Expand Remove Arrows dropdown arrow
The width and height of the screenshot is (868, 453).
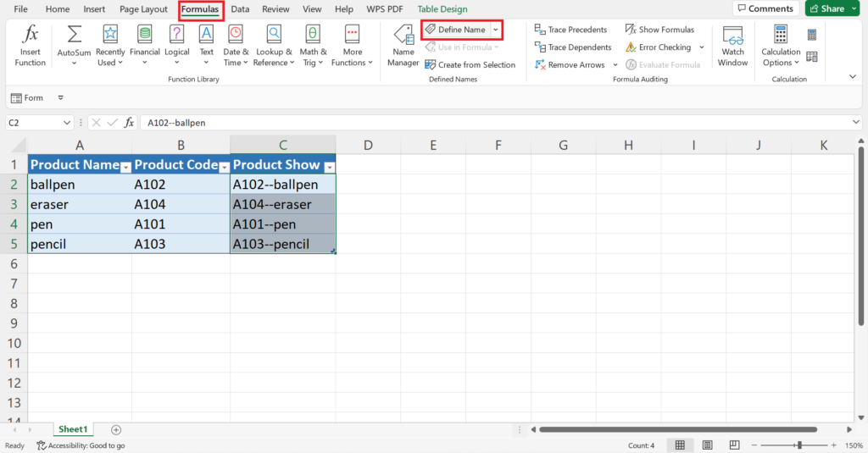pyautogui.click(x=615, y=64)
